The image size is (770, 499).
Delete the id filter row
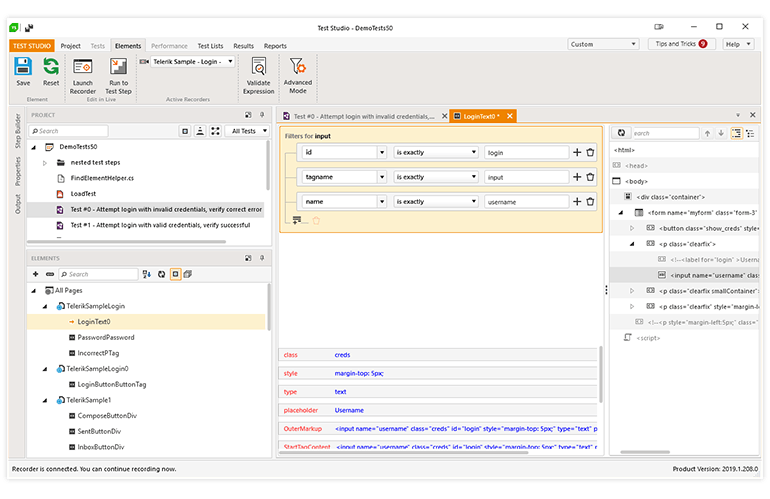pyautogui.click(x=590, y=152)
